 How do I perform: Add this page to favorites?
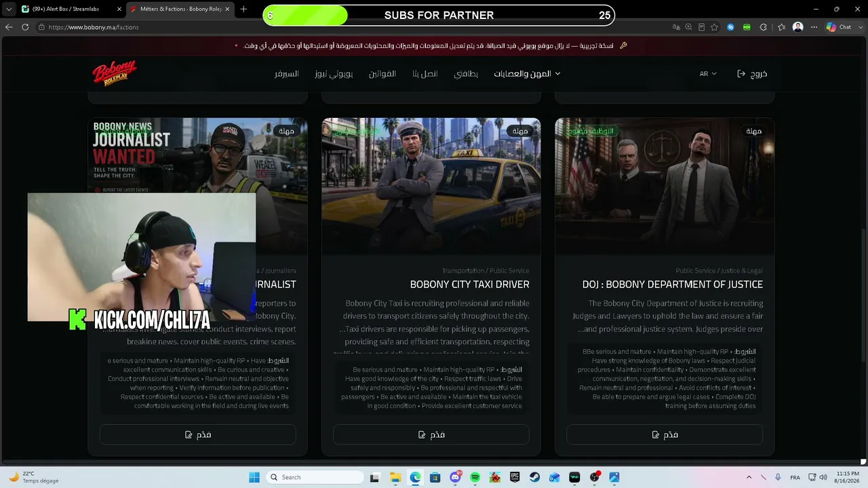(x=715, y=27)
